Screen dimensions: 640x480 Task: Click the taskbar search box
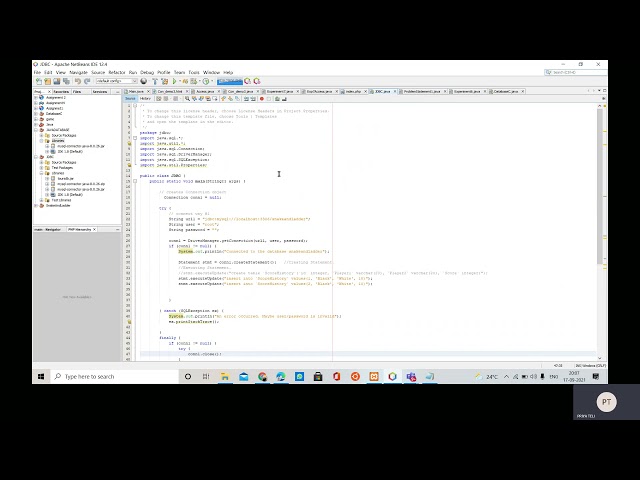coord(114,376)
